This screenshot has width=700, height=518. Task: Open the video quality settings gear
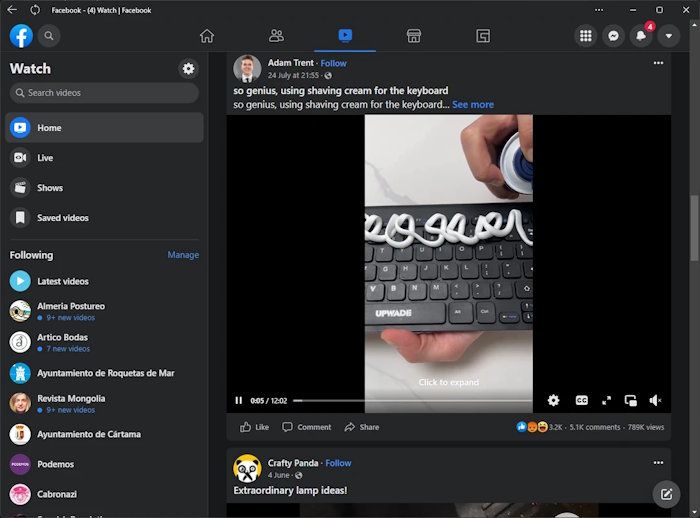pyautogui.click(x=553, y=401)
